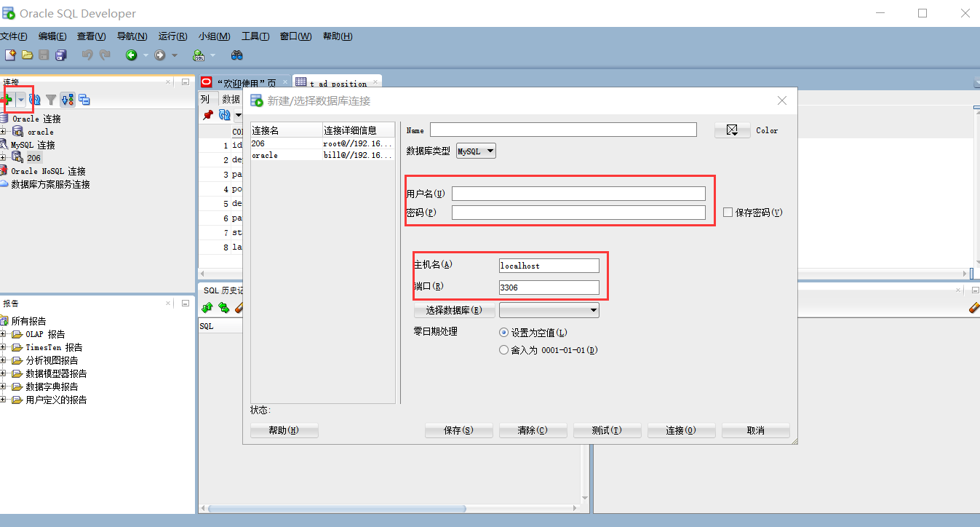Click the gray Forward navigation arrow

pos(159,55)
